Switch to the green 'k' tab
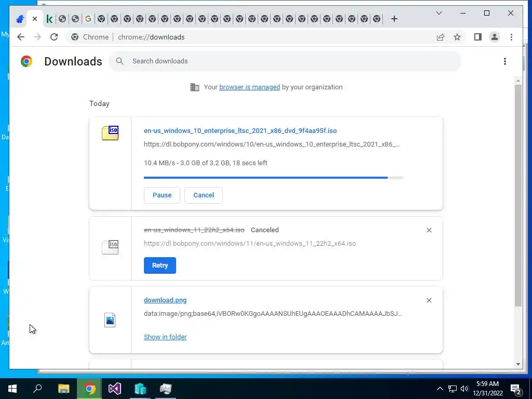The width and height of the screenshot is (532, 399). click(49, 19)
